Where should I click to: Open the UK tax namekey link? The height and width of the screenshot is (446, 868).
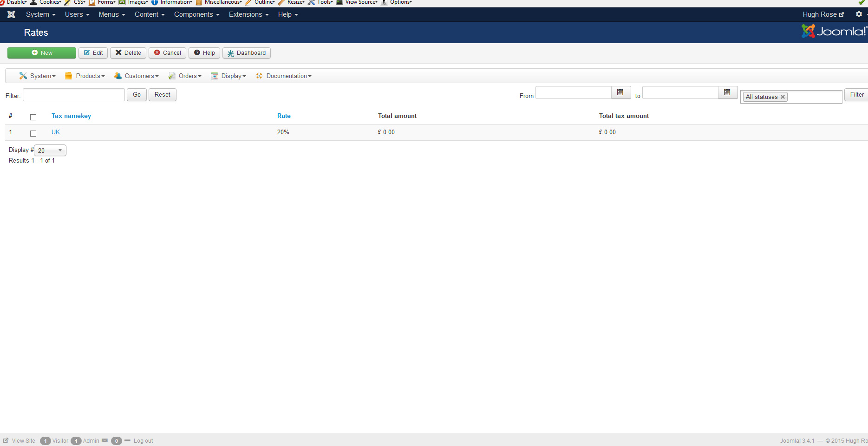(56, 132)
